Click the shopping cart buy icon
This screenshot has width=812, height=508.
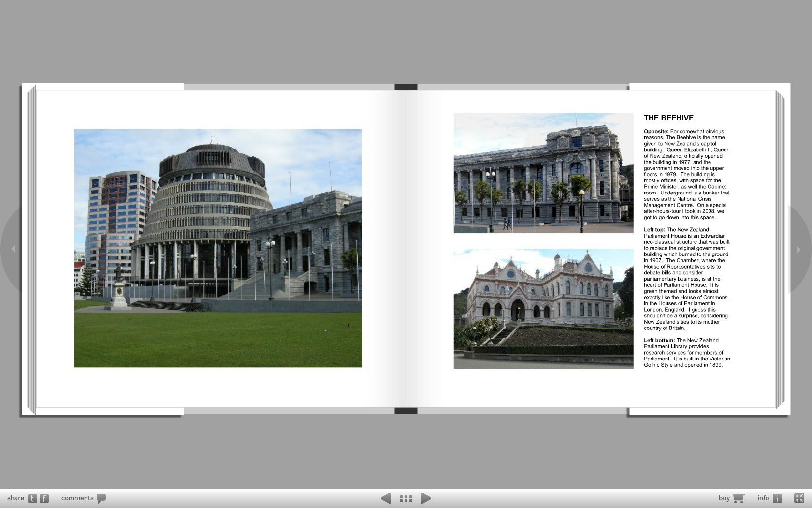point(739,498)
